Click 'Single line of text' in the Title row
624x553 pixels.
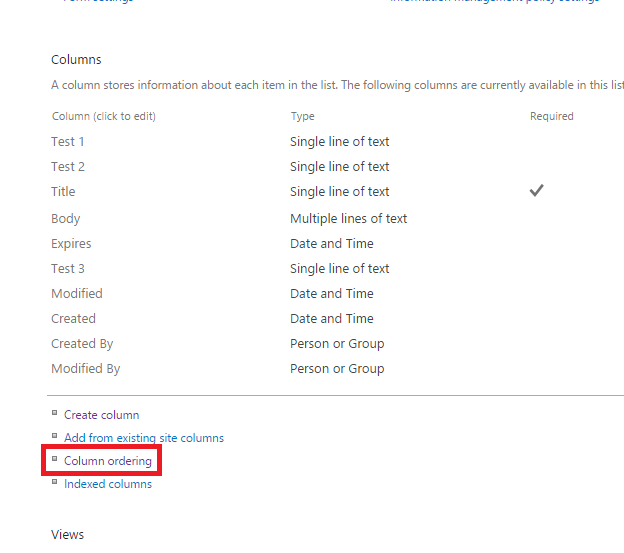[339, 192]
